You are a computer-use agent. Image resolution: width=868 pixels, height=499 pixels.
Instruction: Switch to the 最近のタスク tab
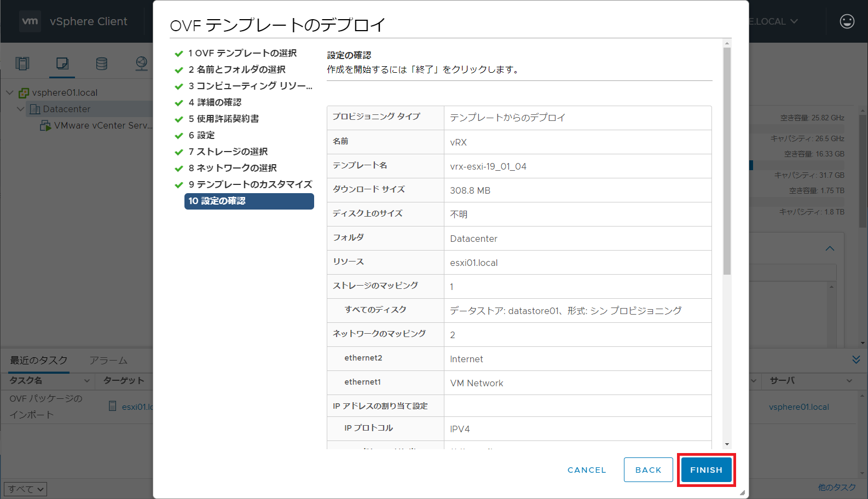(x=39, y=360)
